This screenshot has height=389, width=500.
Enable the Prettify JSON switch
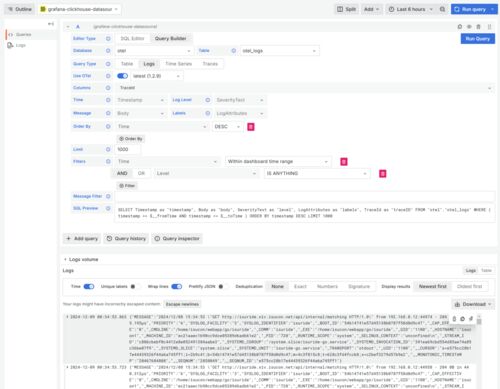pos(223,287)
